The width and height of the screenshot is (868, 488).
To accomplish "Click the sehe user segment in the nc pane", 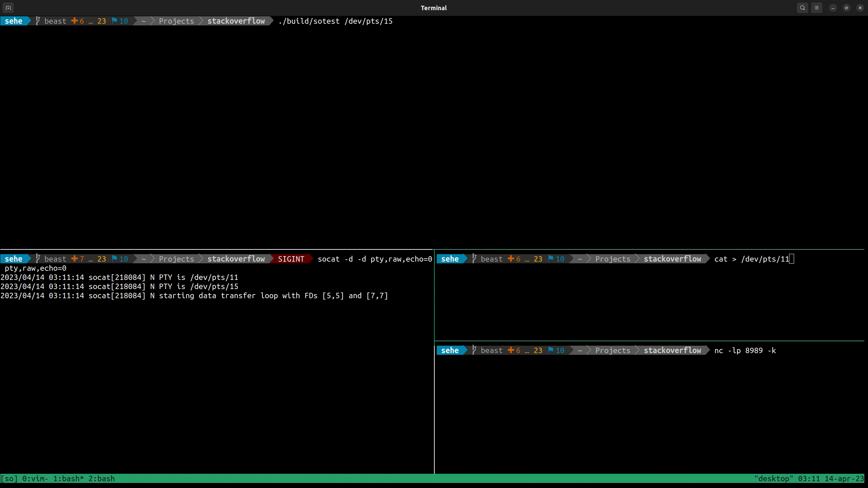I will (450, 350).
